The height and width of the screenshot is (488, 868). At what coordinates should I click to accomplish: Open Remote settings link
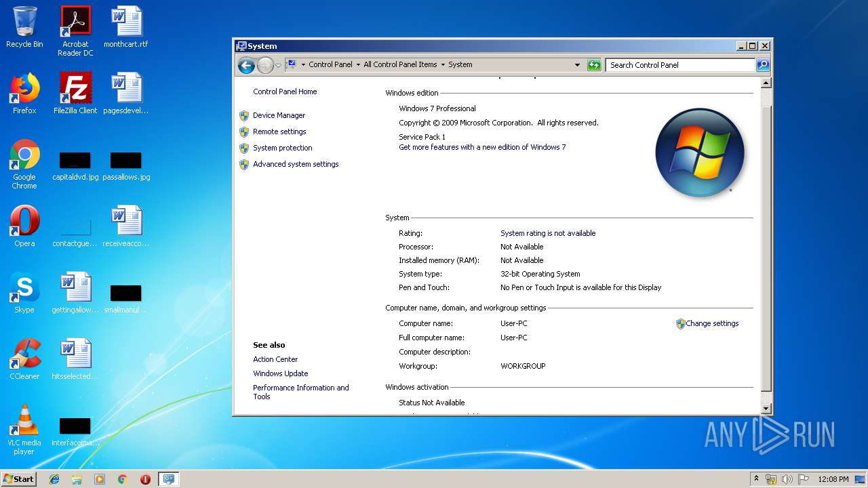click(279, 131)
